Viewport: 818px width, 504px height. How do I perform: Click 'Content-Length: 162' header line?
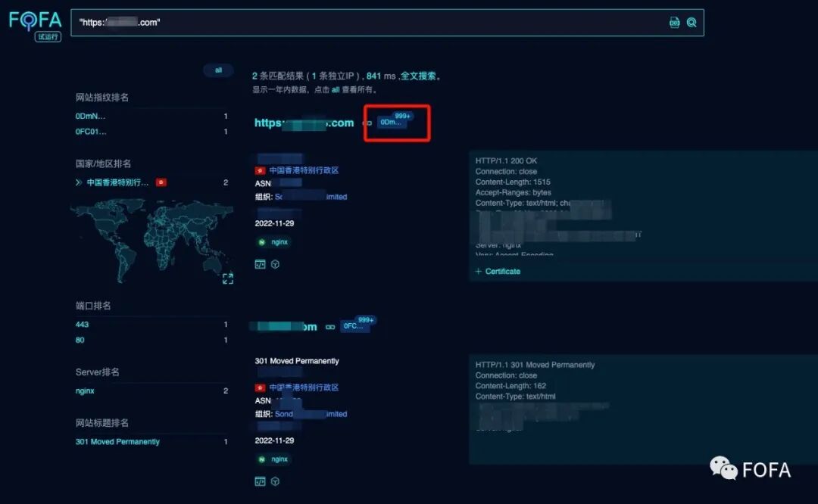(510, 386)
